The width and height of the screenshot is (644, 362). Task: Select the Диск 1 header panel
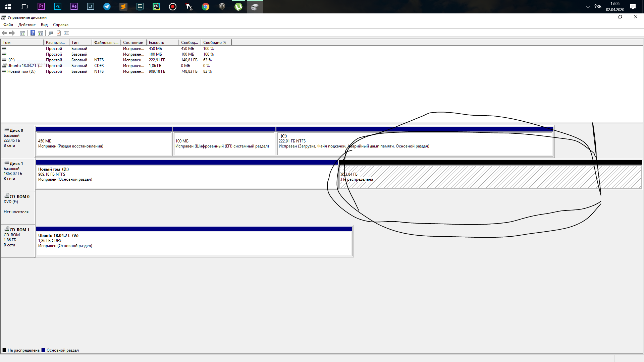[18, 174]
